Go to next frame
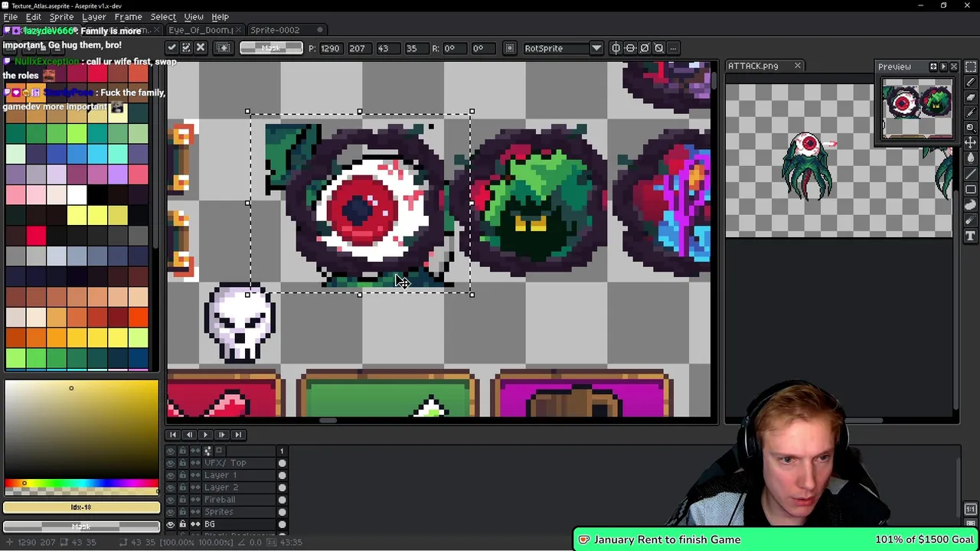980x551 pixels. [x=221, y=435]
